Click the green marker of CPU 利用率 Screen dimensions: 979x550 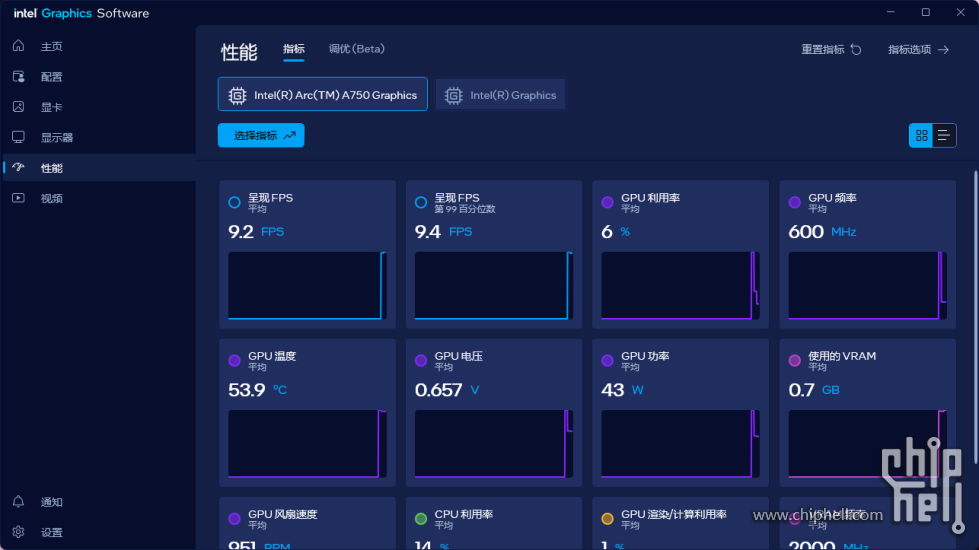tap(421, 519)
